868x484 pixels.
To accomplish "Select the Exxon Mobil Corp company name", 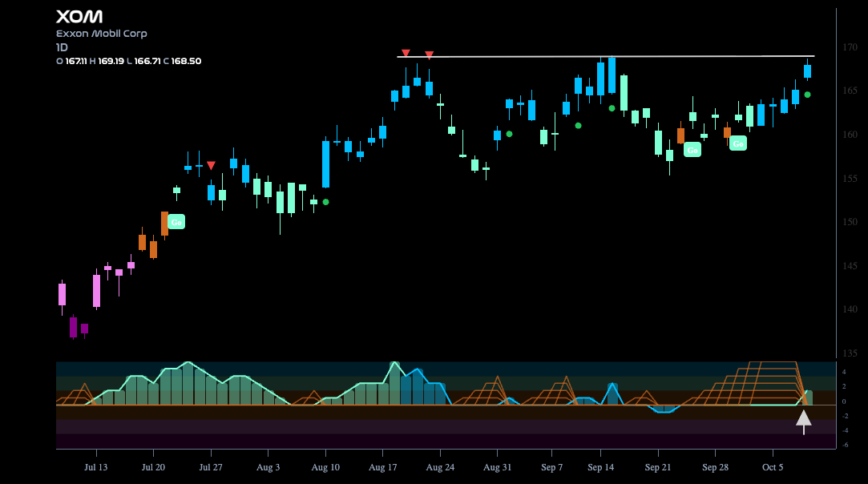I will click(x=101, y=33).
